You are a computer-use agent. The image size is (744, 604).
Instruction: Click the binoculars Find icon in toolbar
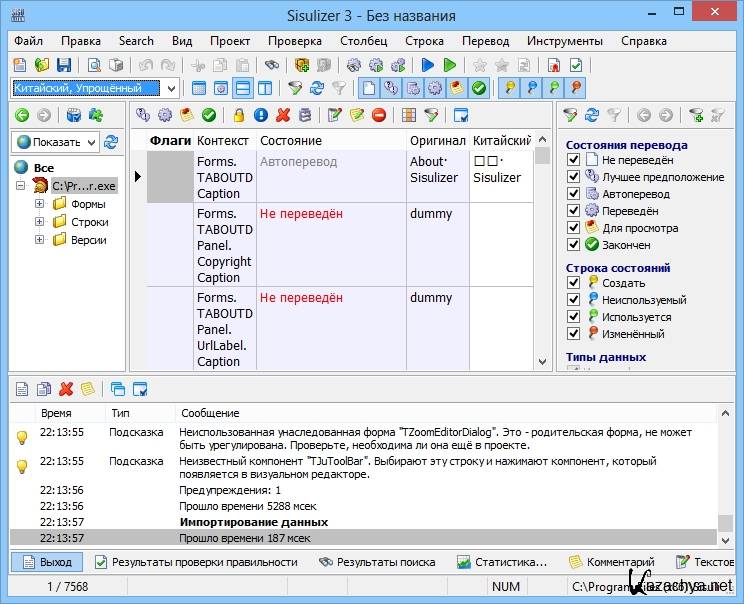(271, 65)
